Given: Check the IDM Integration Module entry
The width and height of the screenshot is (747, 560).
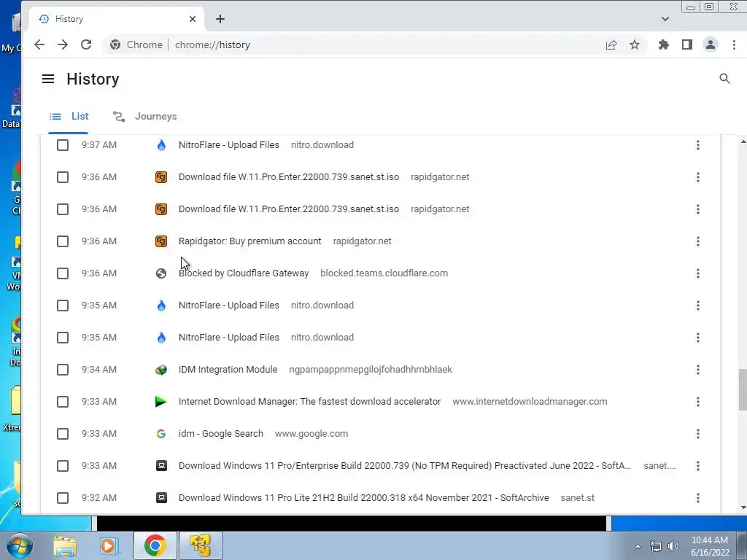Looking at the screenshot, I should pos(63,370).
